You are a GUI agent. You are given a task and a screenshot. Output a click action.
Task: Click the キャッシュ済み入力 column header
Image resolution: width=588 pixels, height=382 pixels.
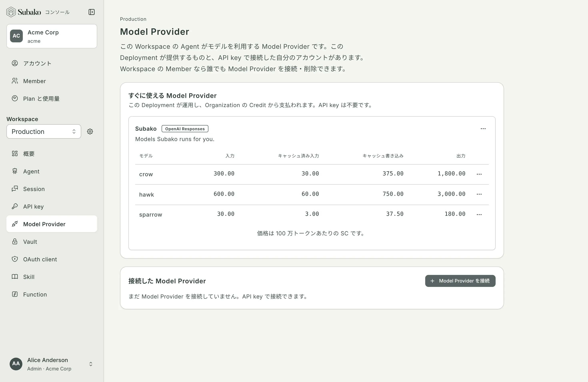click(x=298, y=156)
